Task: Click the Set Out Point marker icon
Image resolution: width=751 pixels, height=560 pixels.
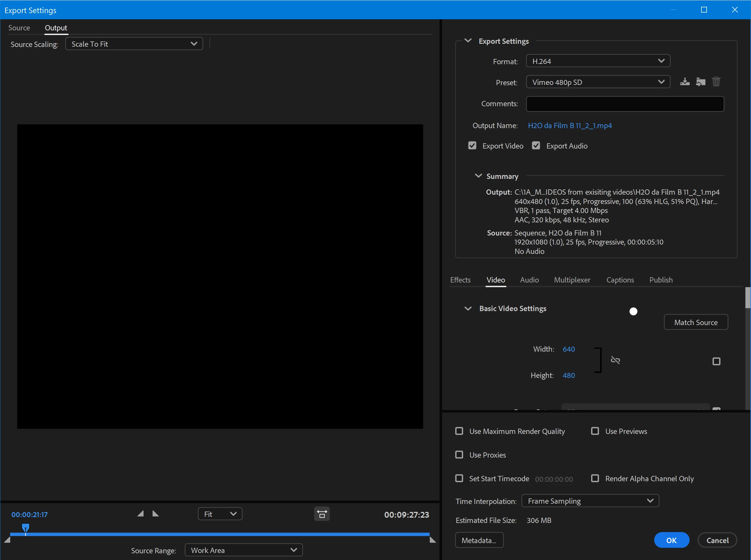Action: (x=156, y=514)
